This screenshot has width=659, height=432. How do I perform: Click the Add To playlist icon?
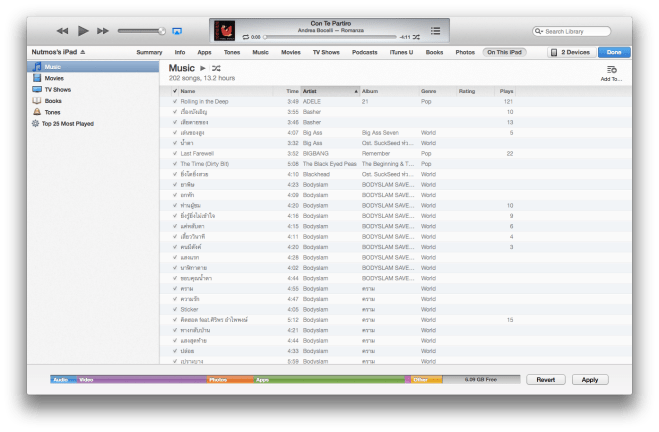pyautogui.click(x=611, y=70)
